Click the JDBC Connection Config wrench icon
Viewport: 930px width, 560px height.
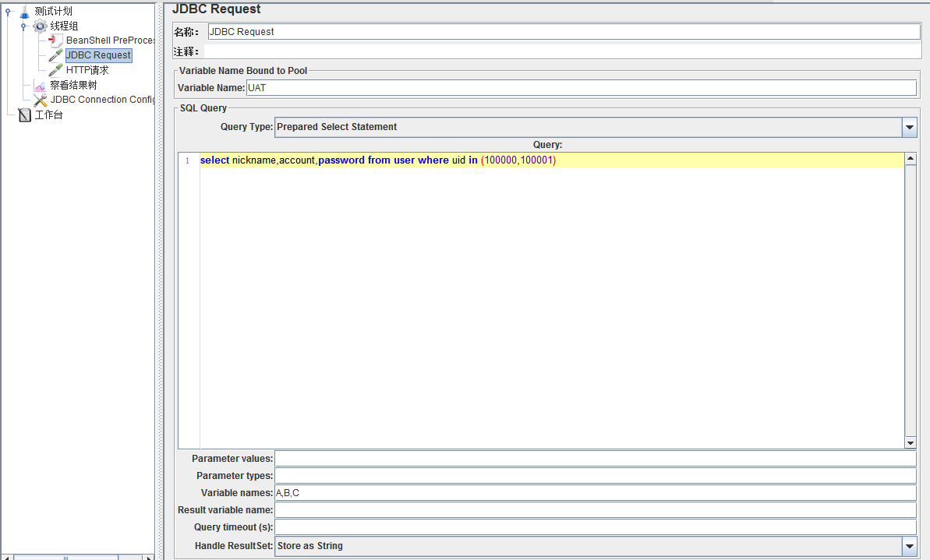[x=41, y=100]
